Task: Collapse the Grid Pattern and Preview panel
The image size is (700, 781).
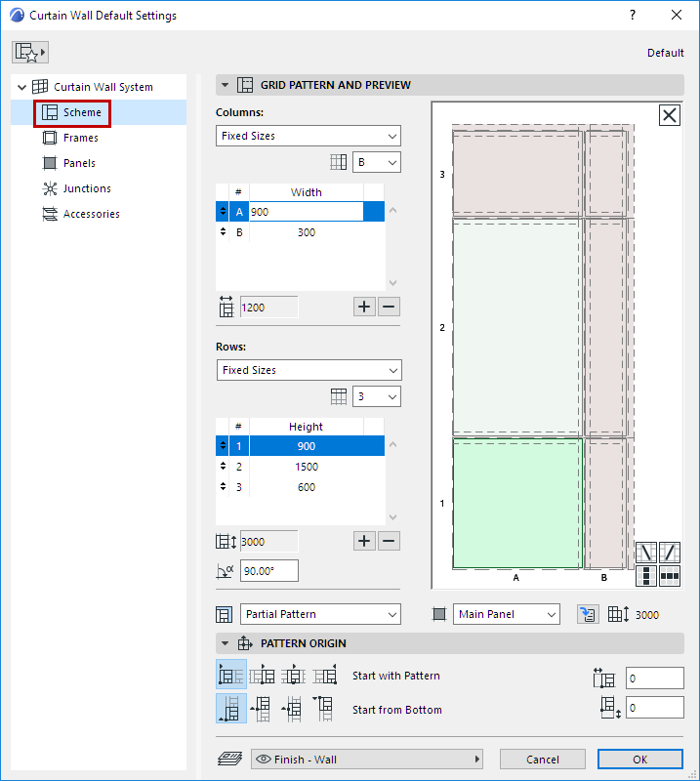Action: 226,85
